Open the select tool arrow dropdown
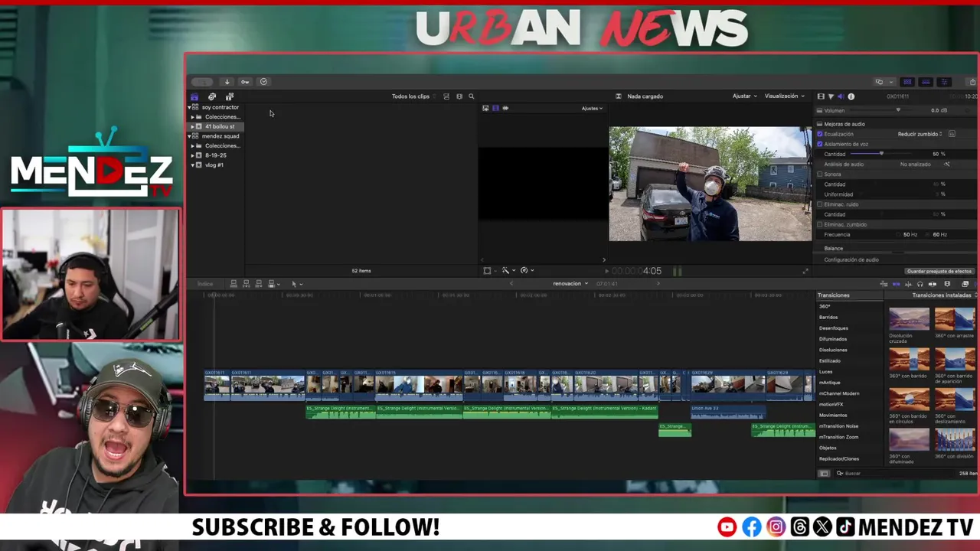980x551 pixels. click(x=297, y=284)
